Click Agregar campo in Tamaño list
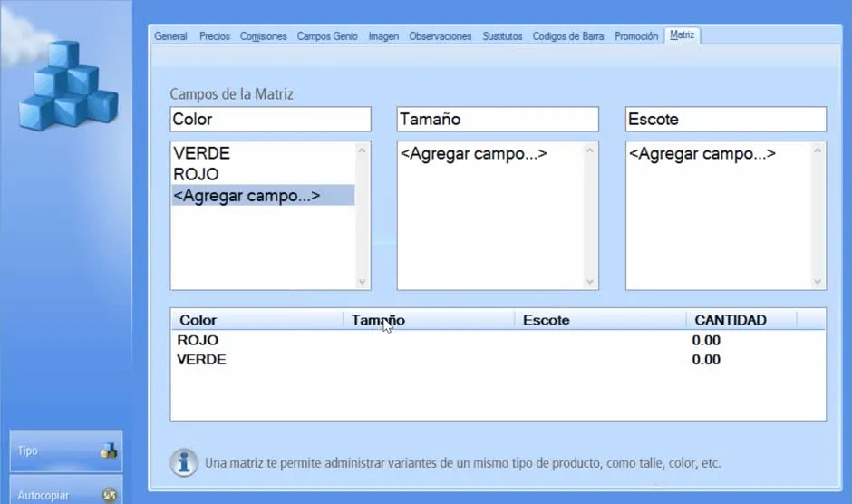The width and height of the screenshot is (852, 504). 474,154
